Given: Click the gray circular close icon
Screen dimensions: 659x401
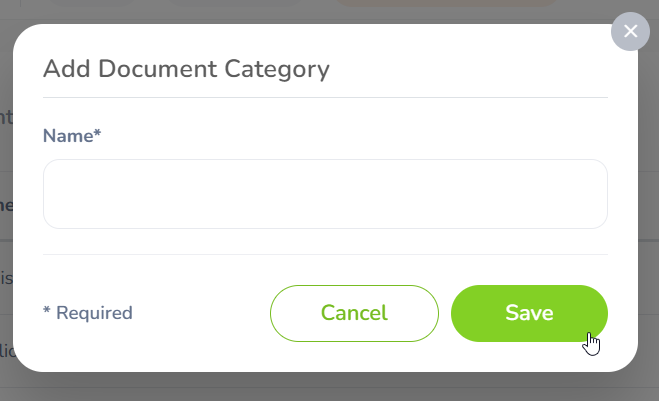Looking at the screenshot, I should pos(630,32).
